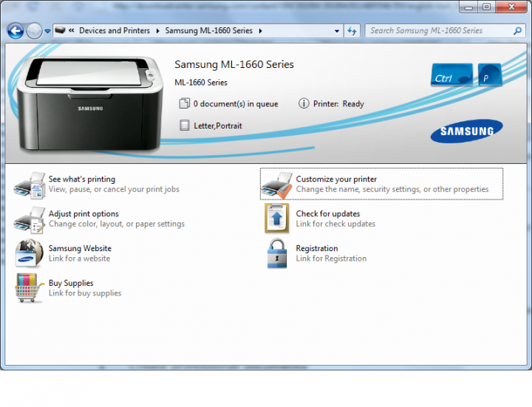Click "View, pause, or cancel your print jobs"
This screenshot has width=532, height=407.
pos(114,189)
